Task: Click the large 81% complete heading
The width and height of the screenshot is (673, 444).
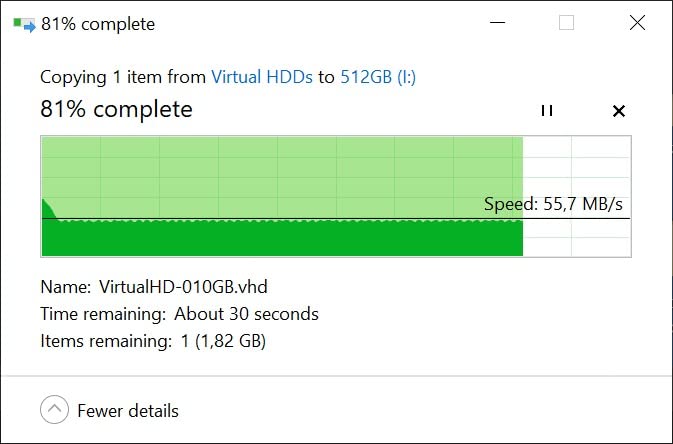Action: click(x=116, y=110)
